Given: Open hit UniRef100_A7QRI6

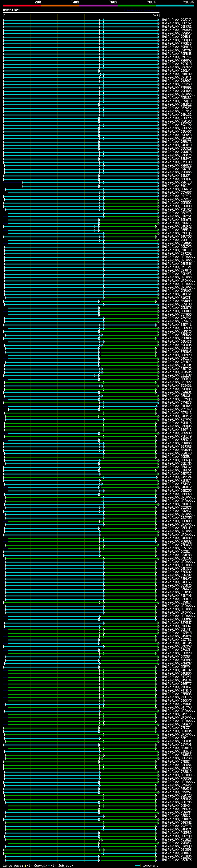Looking at the screenshot, I should [177, 43].
